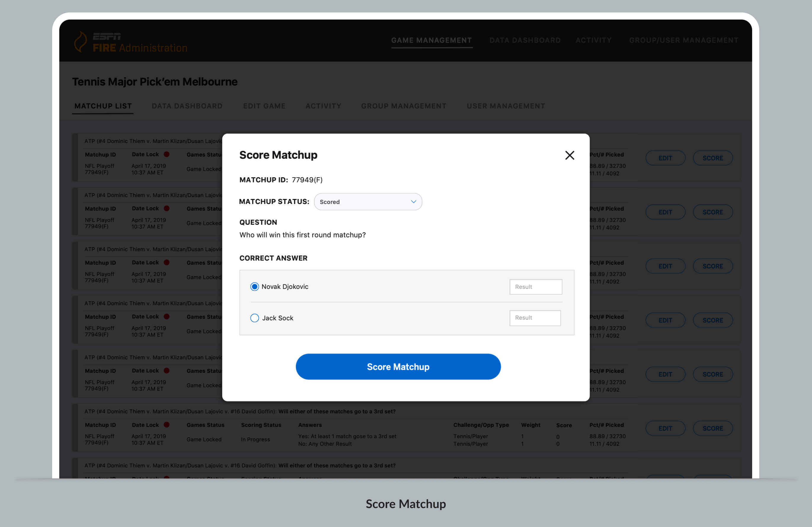812x527 pixels.
Task: Click Result field for Novak Djokovic
Action: coord(536,287)
